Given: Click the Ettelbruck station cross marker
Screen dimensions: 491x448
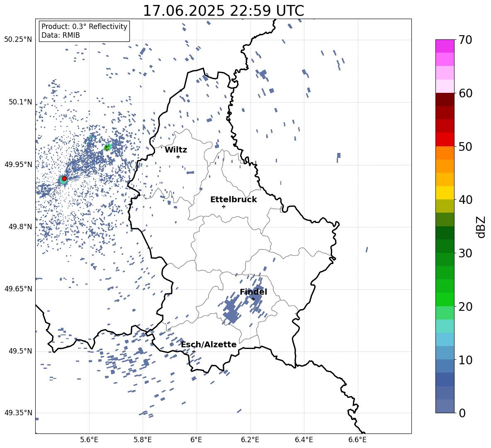Looking at the screenshot, I should point(224,206).
